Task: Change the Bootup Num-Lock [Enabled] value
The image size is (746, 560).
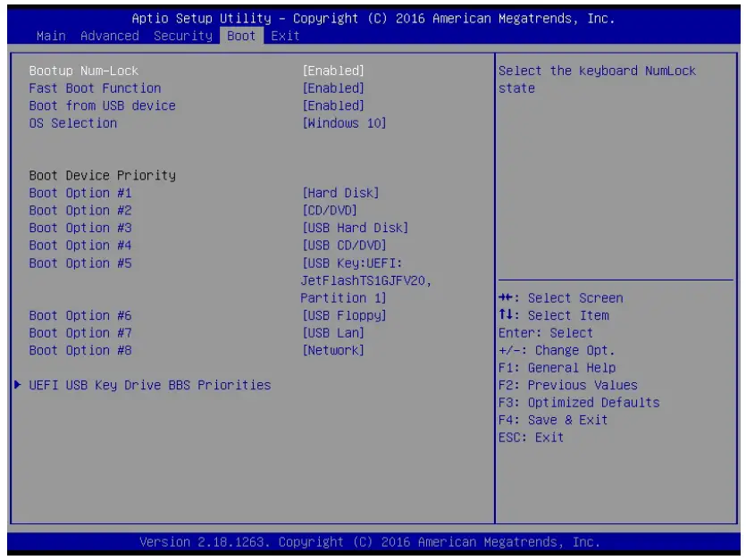Action: (x=333, y=71)
